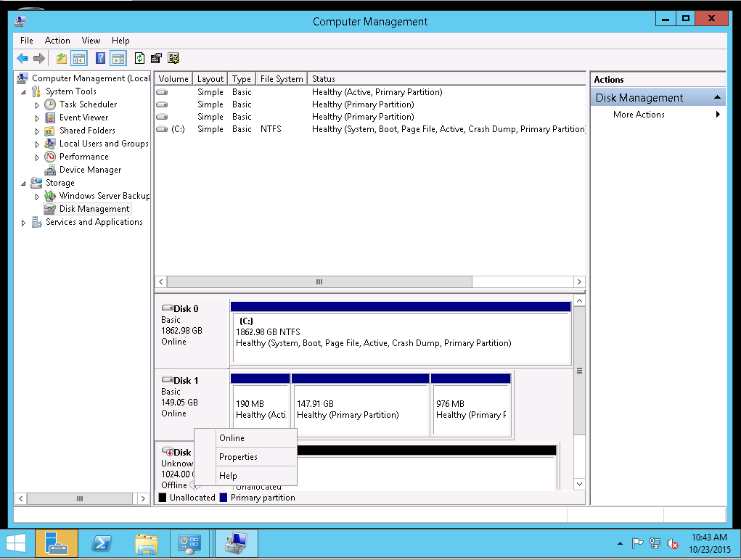Click the Back arrow in the toolbar

tap(22, 59)
